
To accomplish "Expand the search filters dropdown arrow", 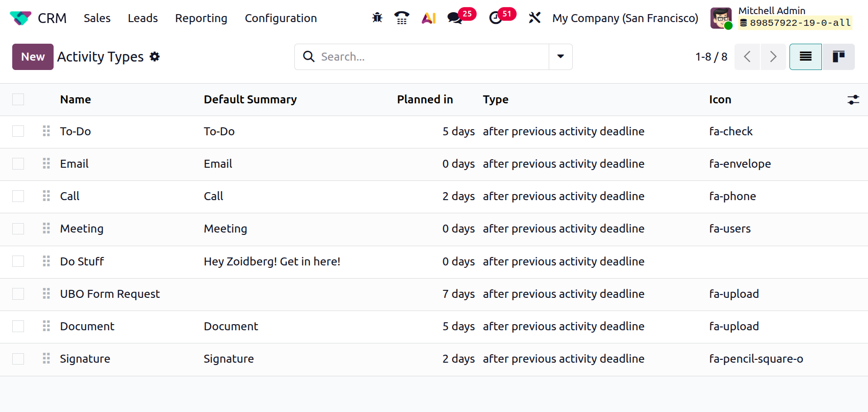I will (560, 57).
